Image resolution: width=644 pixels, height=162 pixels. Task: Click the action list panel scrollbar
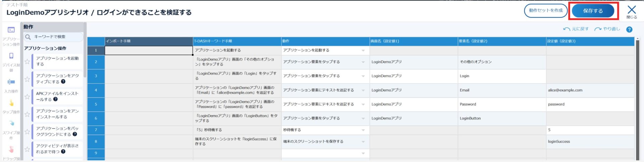(x=85, y=50)
